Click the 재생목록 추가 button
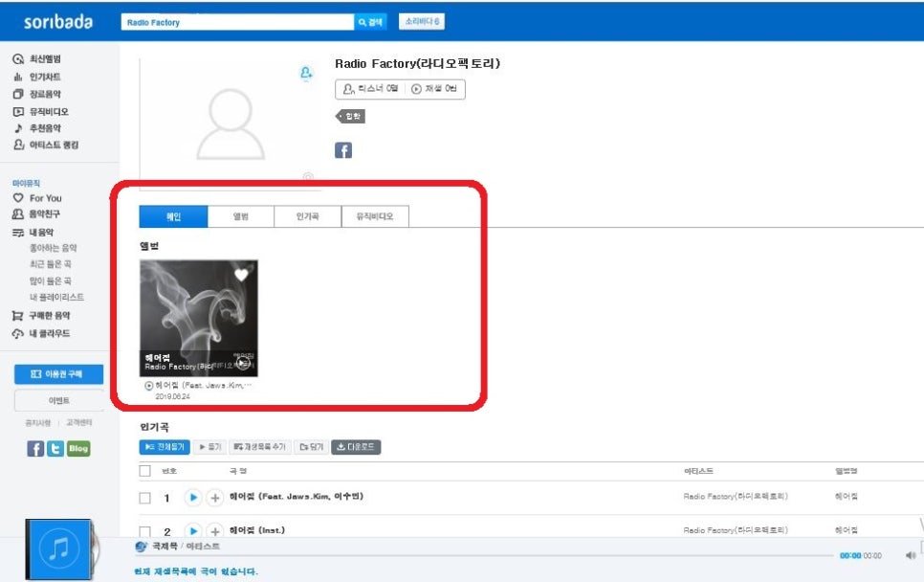This screenshot has width=924, height=582. pos(260,447)
